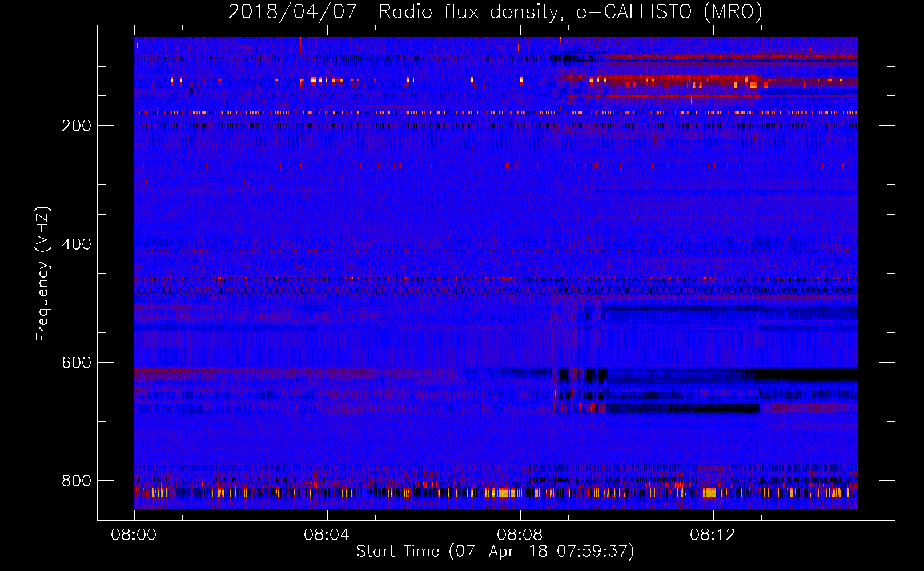Click the 200 frequency tick label
The width and height of the screenshot is (924, 571).
(x=77, y=126)
